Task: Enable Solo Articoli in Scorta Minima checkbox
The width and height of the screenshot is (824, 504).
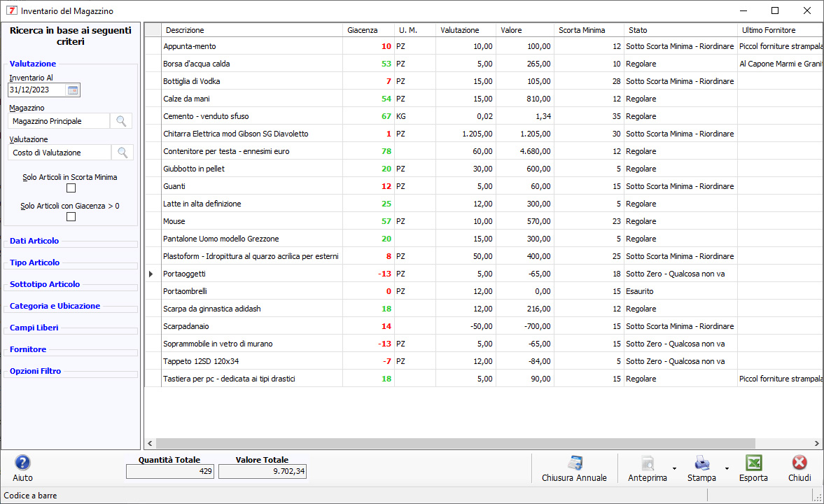Action: pos(71,188)
